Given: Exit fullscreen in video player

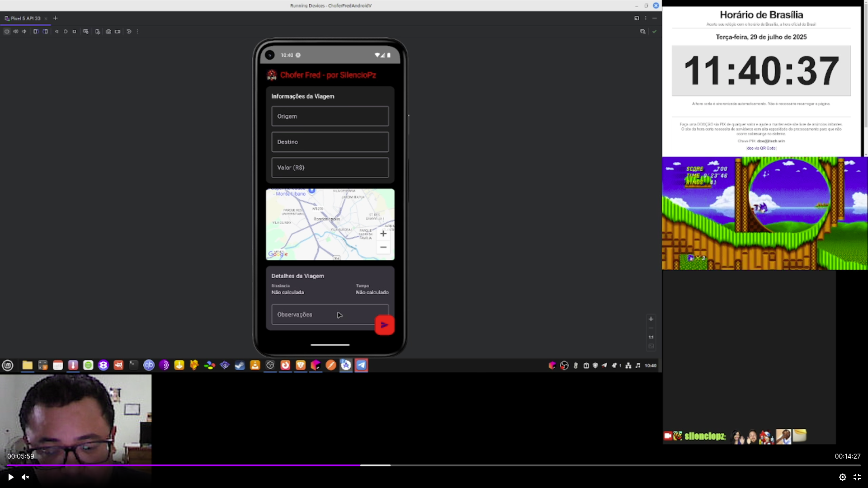Looking at the screenshot, I should coord(857,477).
